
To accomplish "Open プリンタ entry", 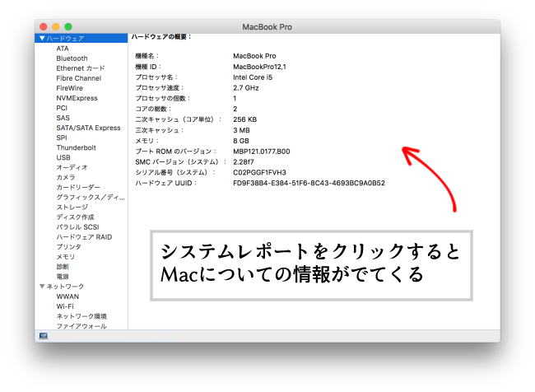I will 69,246.
